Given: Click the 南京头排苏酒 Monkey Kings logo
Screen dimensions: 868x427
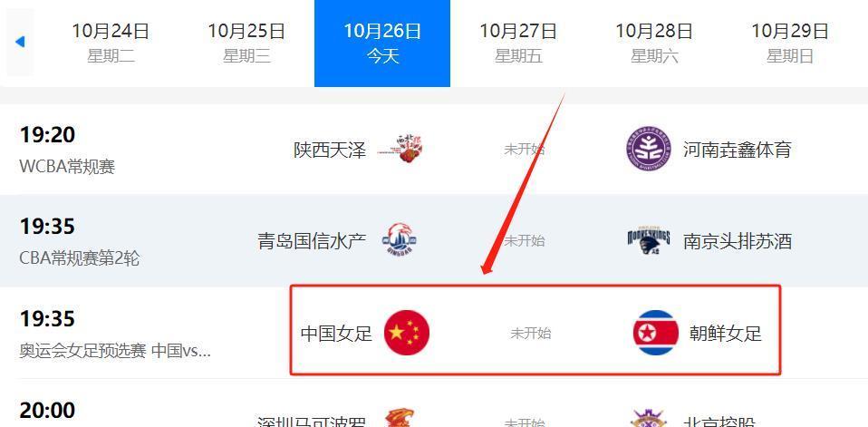Looking at the screenshot, I should (649, 240).
